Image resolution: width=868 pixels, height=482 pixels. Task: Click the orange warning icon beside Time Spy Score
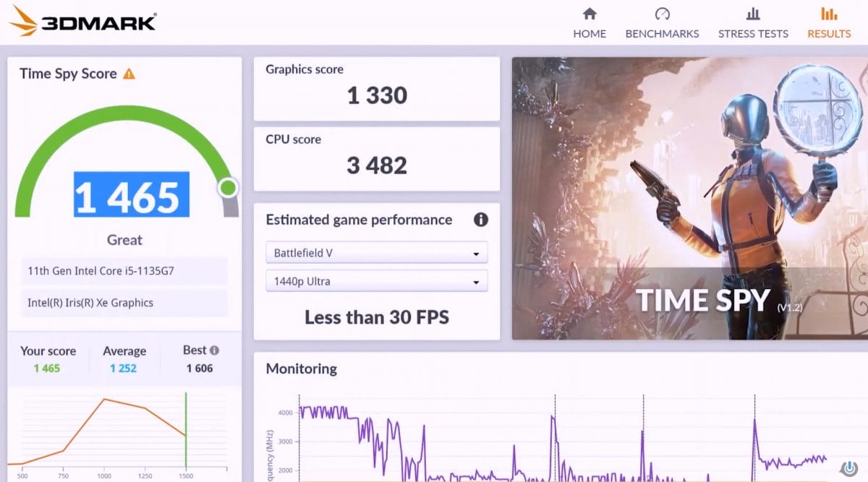[x=129, y=74]
